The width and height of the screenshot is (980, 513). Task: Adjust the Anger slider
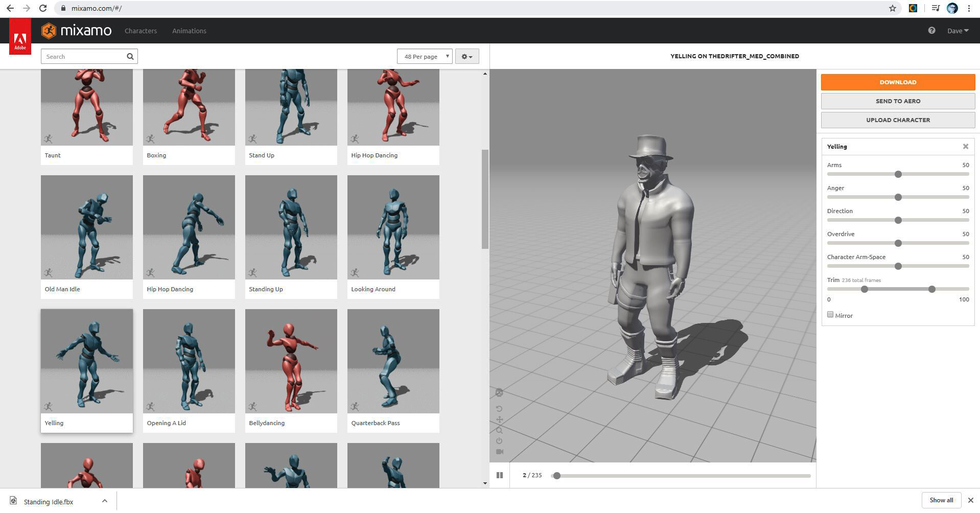point(898,197)
